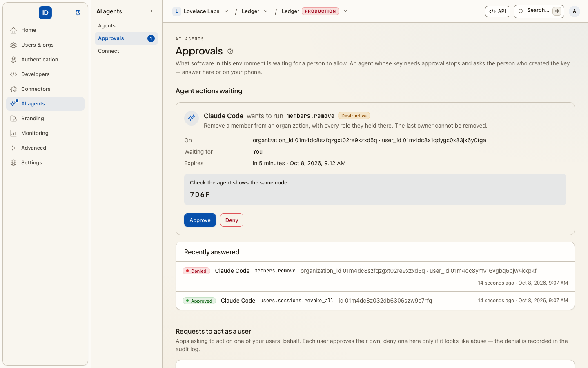Click the ID logo icon
The image size is (588, 368).
(45, 13)
